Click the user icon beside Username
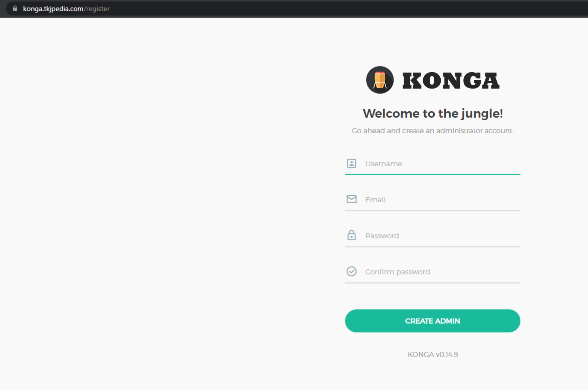The image size is (588, 390). (352, 163)
